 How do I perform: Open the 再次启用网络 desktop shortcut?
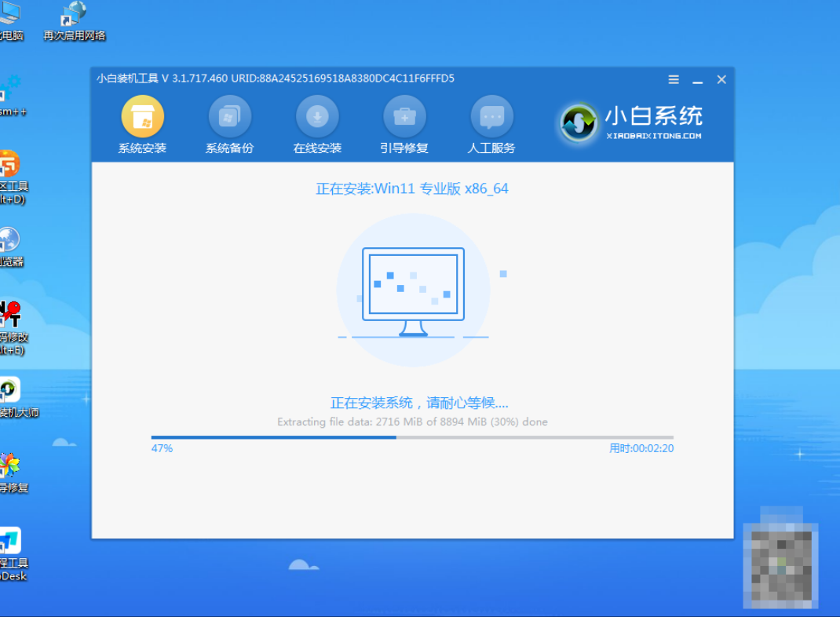click(x=73, y=22)
